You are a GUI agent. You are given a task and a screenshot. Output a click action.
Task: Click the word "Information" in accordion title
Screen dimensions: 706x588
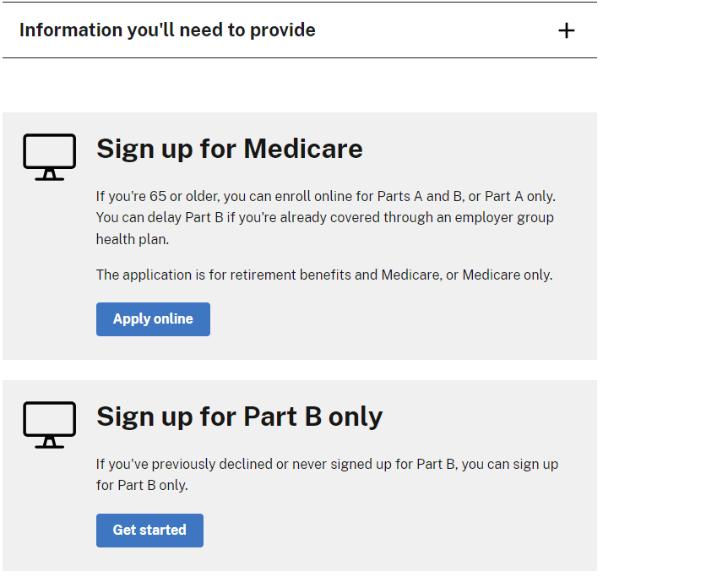(71, 30)
